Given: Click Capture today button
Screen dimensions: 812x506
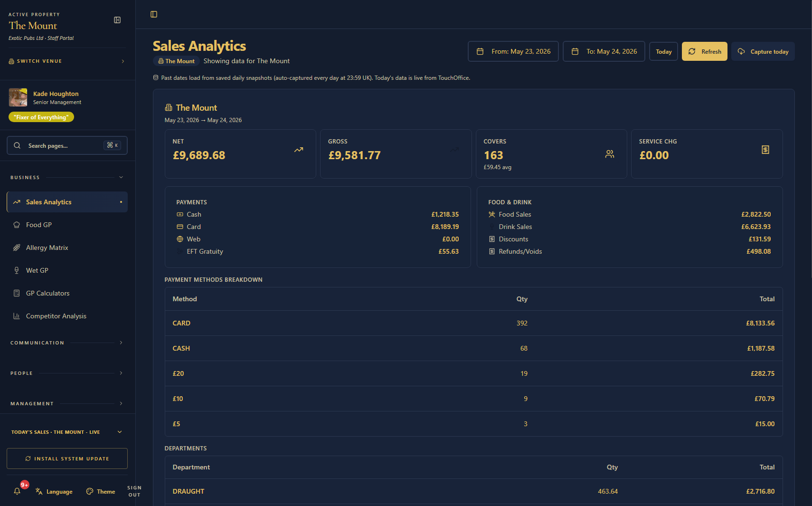Looking at the screenshot, I should click(763, 51).
